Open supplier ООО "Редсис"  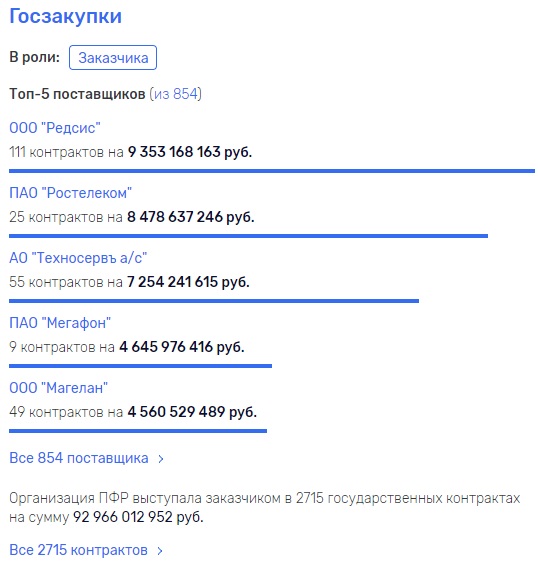pos(55,128)
